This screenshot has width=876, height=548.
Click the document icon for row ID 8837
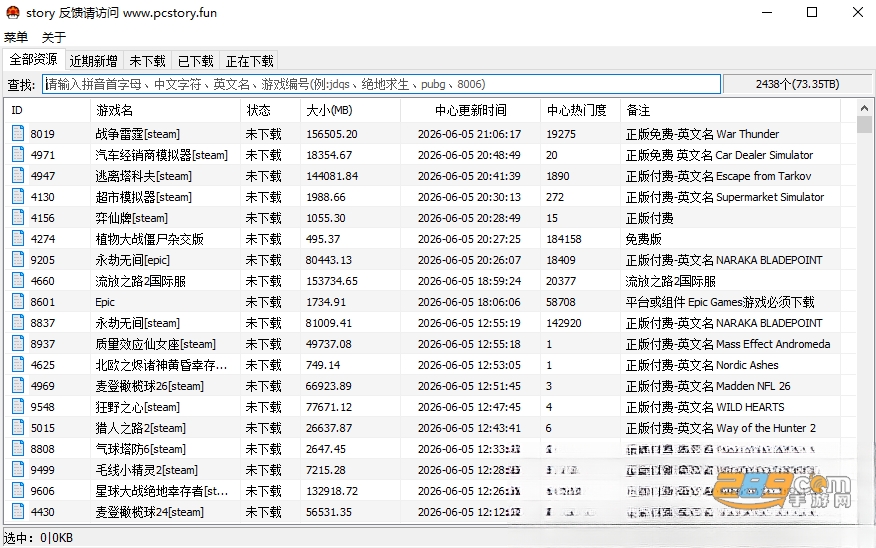(x=18, y=323)
